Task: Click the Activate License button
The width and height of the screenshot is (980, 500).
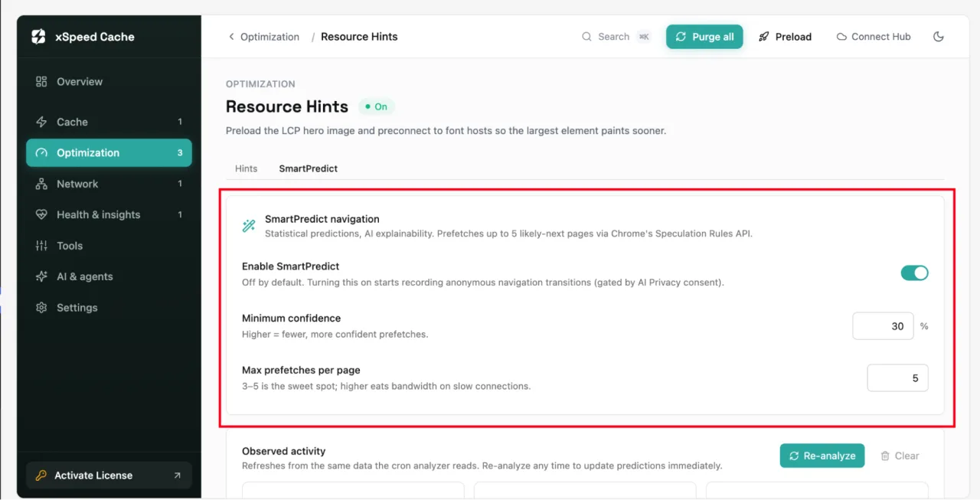Action: point(109,475)
